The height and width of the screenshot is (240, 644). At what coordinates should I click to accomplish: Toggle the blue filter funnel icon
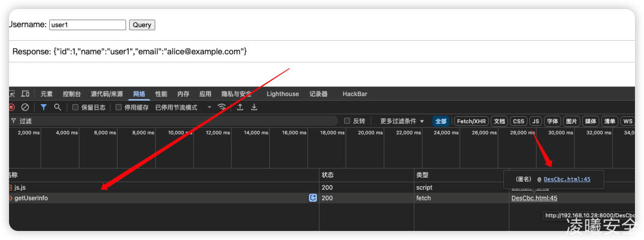point(44,107)
